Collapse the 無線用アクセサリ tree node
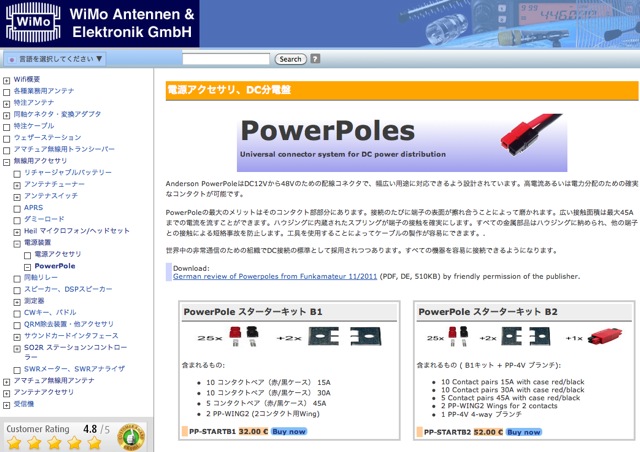 [7, 162]
